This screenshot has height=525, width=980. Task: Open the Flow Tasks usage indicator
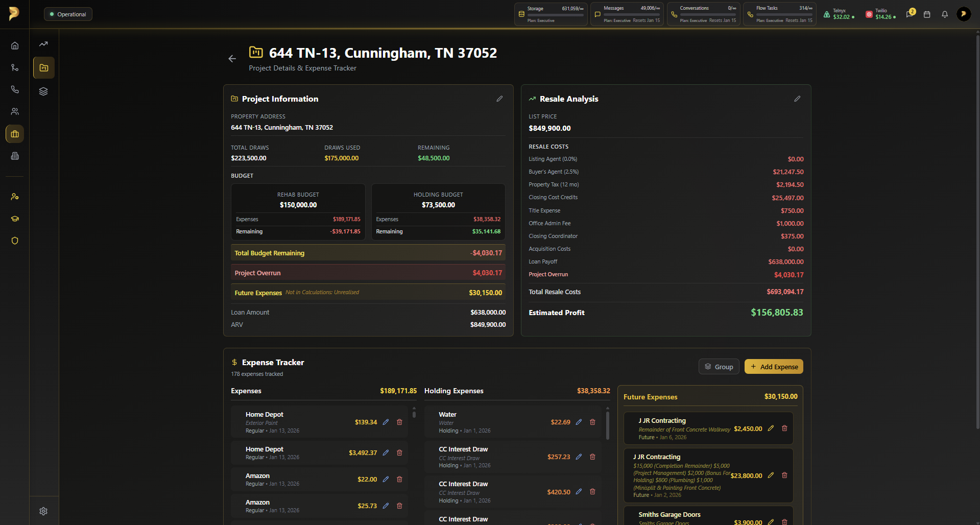point(780,14)
